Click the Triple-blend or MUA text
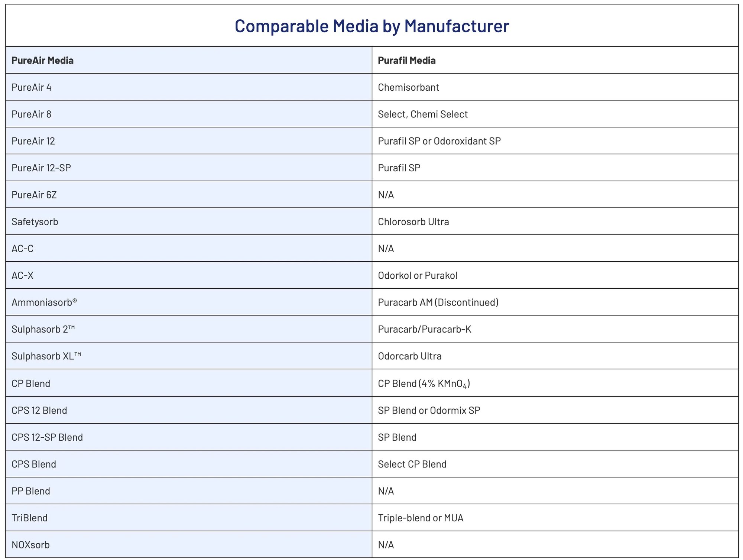This screenshot has height=560, width=743. coord(421,518)
